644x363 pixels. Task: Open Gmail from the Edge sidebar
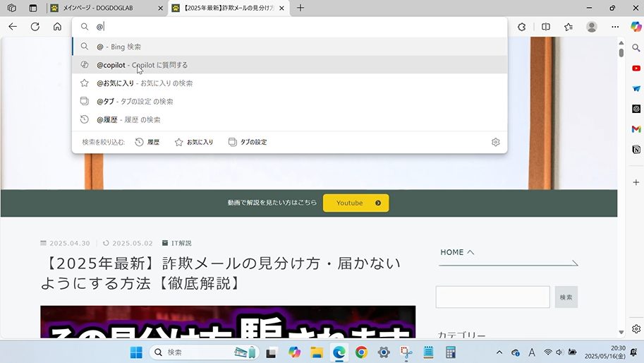point(636,129)
